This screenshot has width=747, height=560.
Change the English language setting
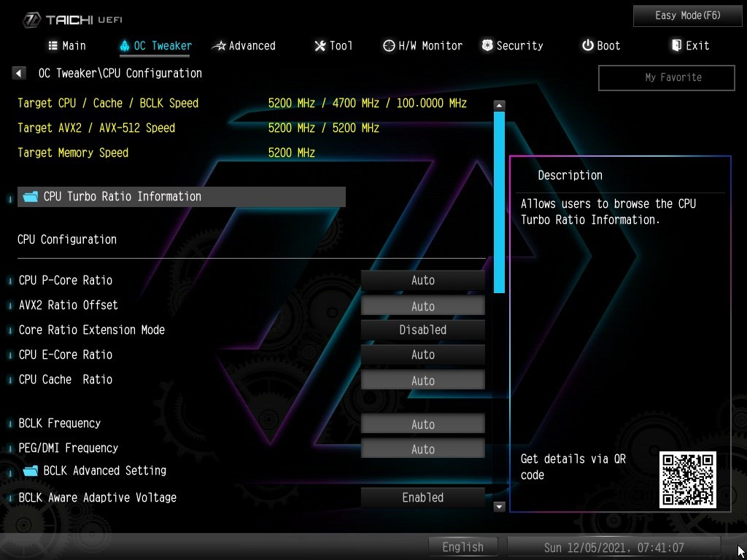pyautogui.click(x=462, y=547)
